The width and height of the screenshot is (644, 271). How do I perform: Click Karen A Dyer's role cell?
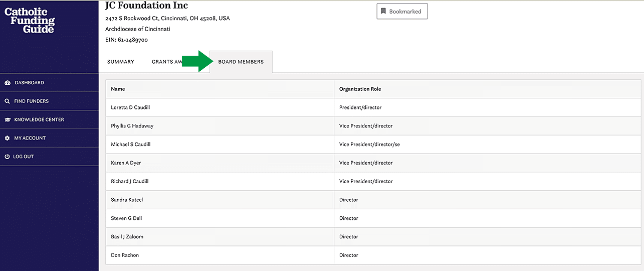[x=487, y=163]
